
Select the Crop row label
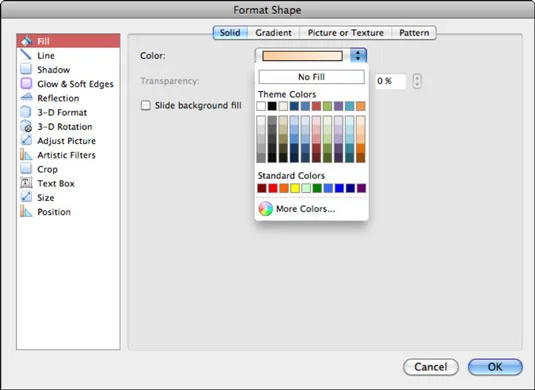point(47,169)
